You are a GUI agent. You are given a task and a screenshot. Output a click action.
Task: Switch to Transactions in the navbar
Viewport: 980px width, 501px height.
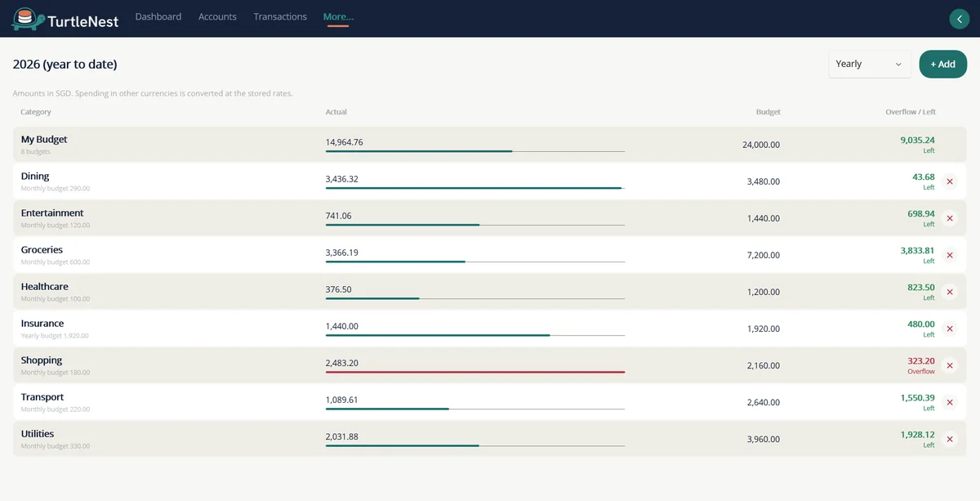pyautogui.click(x=280, y=16)
